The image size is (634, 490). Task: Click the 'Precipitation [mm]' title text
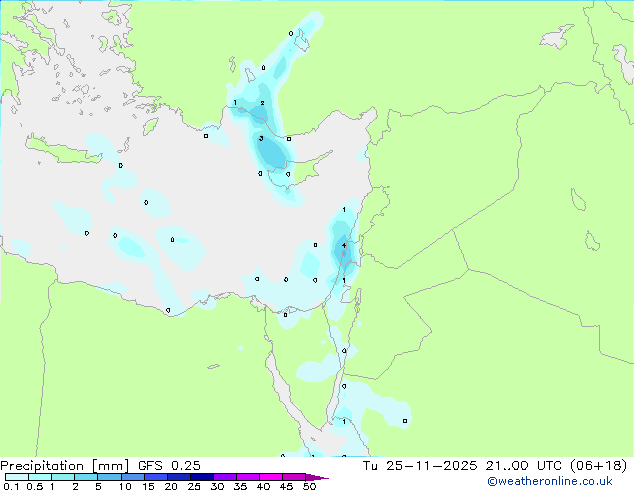[65, 466]
